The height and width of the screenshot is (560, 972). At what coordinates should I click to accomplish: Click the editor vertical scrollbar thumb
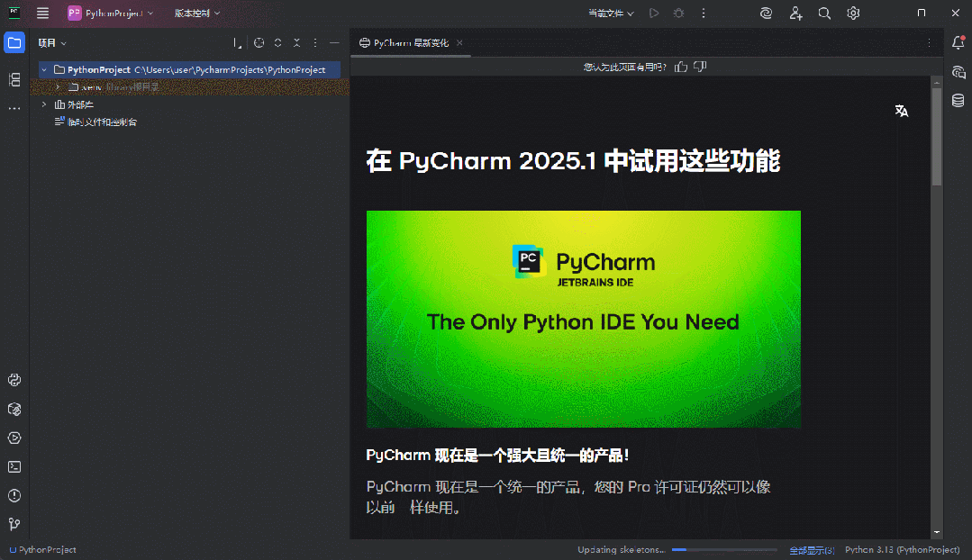(937, 136)
